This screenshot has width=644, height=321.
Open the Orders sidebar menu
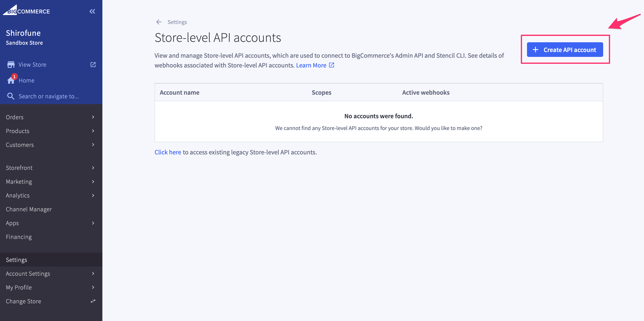(51, 117)
